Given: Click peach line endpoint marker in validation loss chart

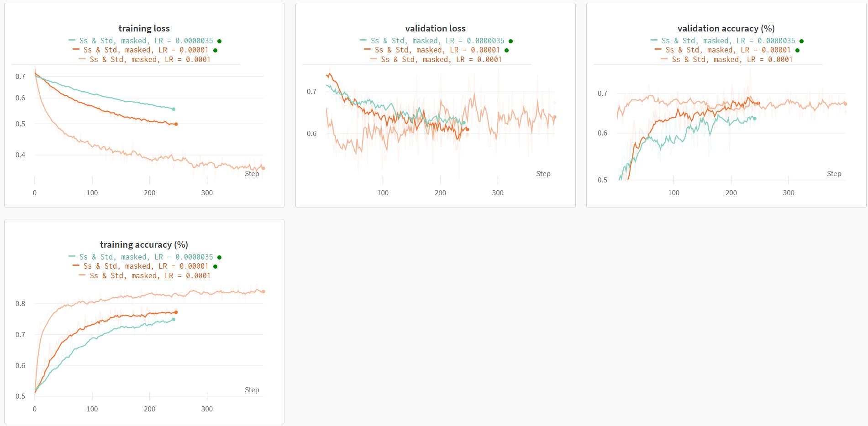Looking at the screenshot, I should (x=555, y=117).
